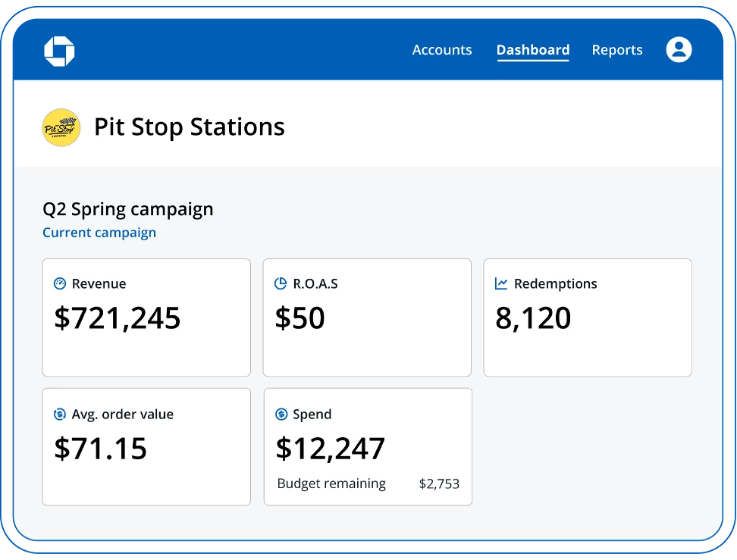The width and height of the screenshot is (737, 560).
Task: Open the user profile icon
Action: (679, 49)
